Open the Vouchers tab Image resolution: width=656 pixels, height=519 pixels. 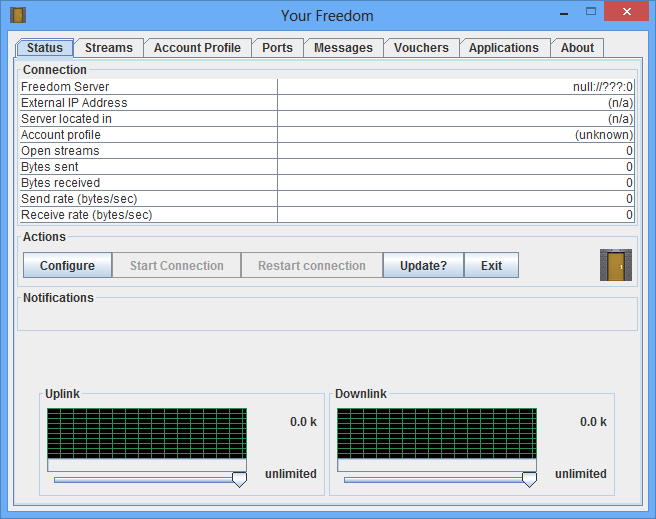point(421,48)
